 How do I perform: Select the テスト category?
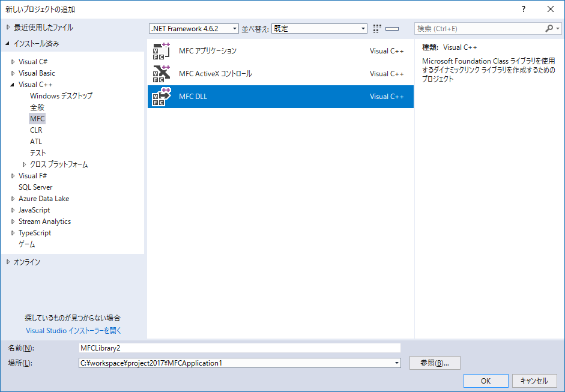pos(38,153)
